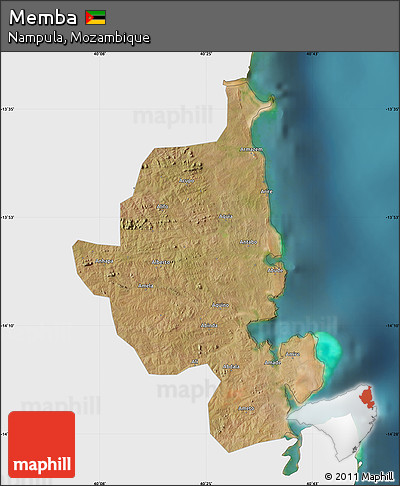Viewport: 400px width, 486px height.
Task: Click the red maphill logo
Action: tap(42, 444)
